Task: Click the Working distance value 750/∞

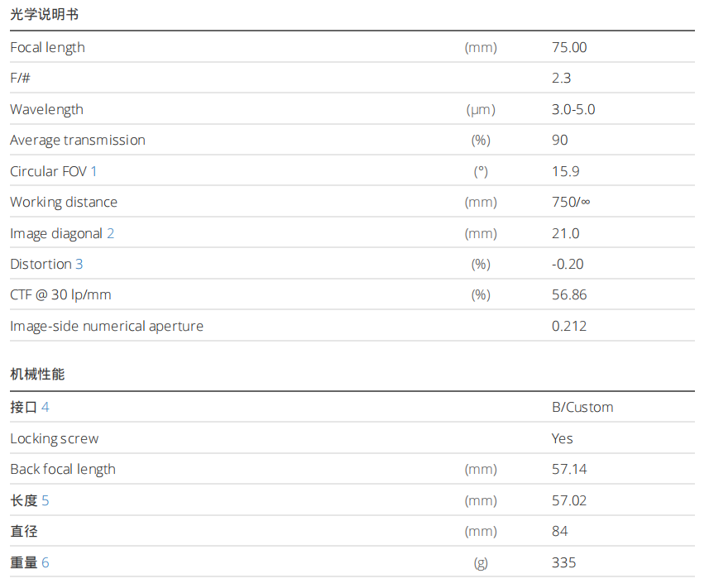Action: pyautogui.click(x=571, y=202)
